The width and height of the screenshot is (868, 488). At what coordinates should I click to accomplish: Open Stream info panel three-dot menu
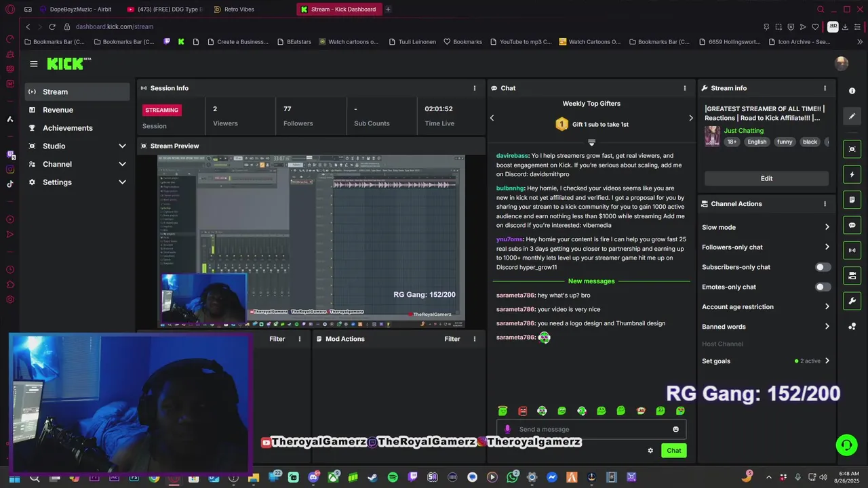point(825,88)
